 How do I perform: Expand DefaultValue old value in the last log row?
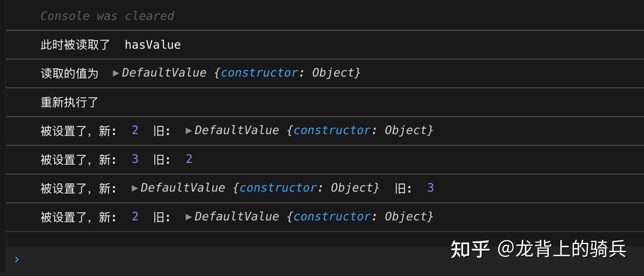(188, 216)
